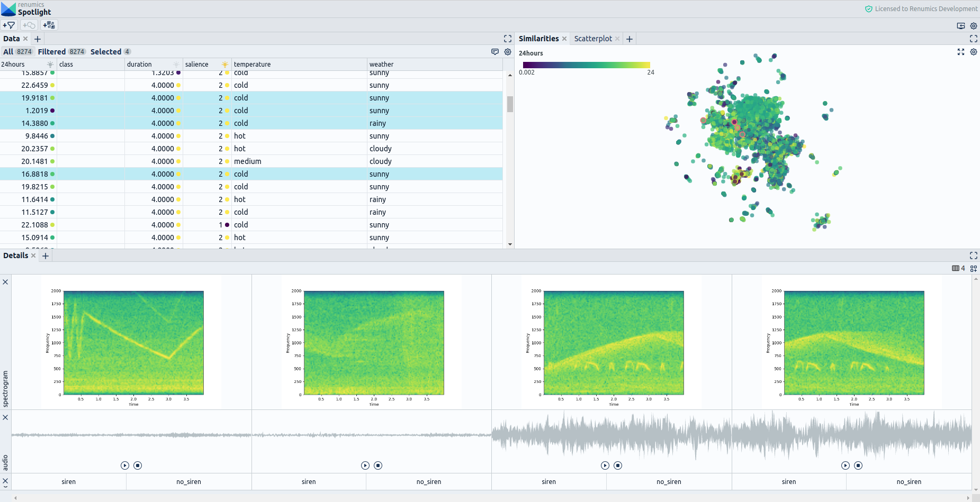Open similarity map settings gear
This screenshot has width=980, height=502.
click(x=974, y=52)
